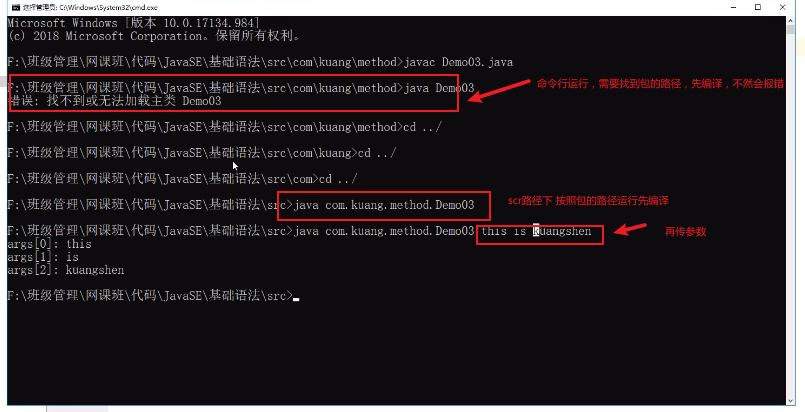Click the 'args[2]: kuangshen' output line
Screen dimensions: 805x412
click(x=66, y=270)
